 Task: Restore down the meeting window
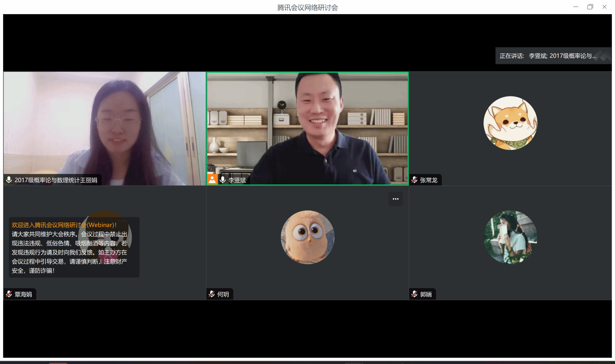point(590,7)
